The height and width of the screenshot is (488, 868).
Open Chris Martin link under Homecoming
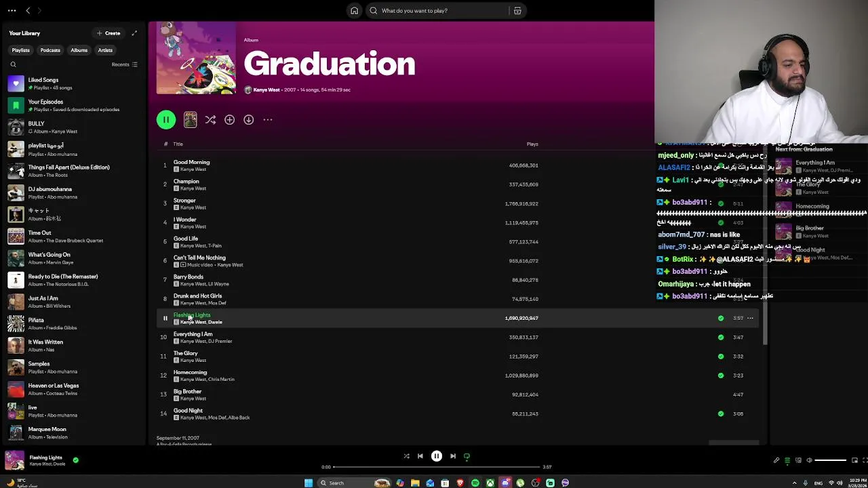[221, 380]
